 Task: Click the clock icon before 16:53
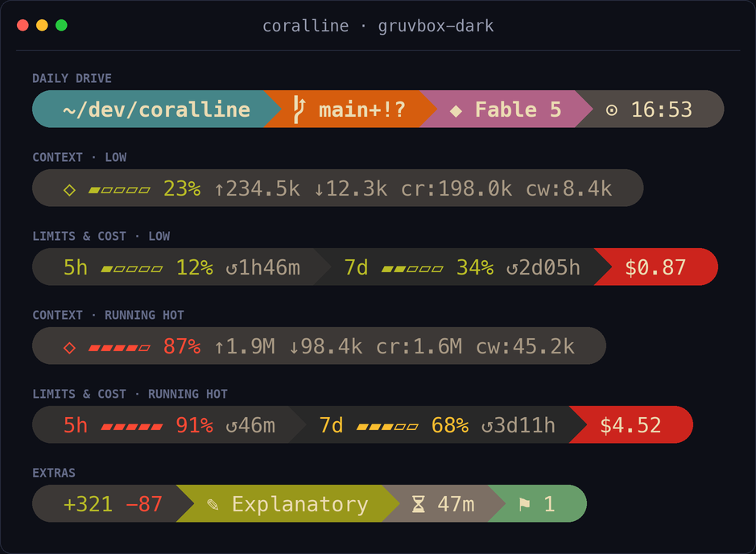[x=611, y=110]
